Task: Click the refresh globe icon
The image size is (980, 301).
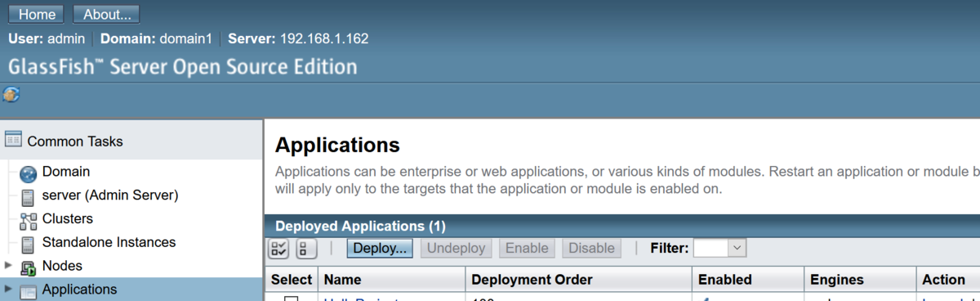Action: click(x=11, y=94)
